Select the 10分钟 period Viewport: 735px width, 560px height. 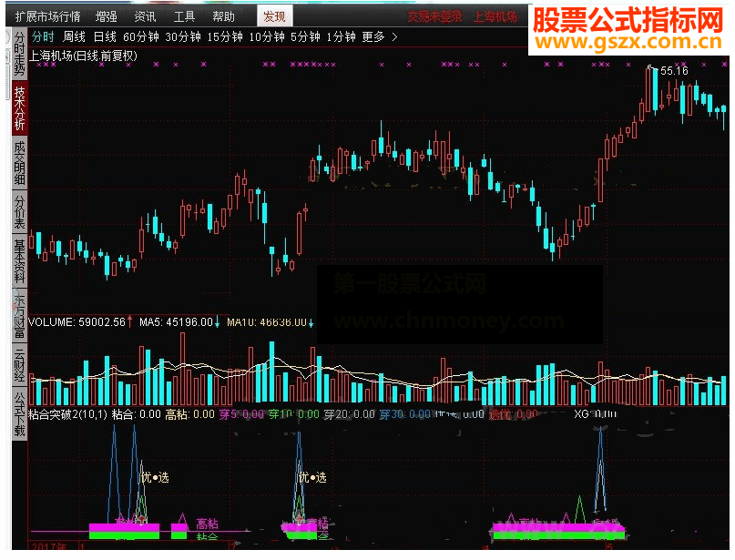coord(267,36)
